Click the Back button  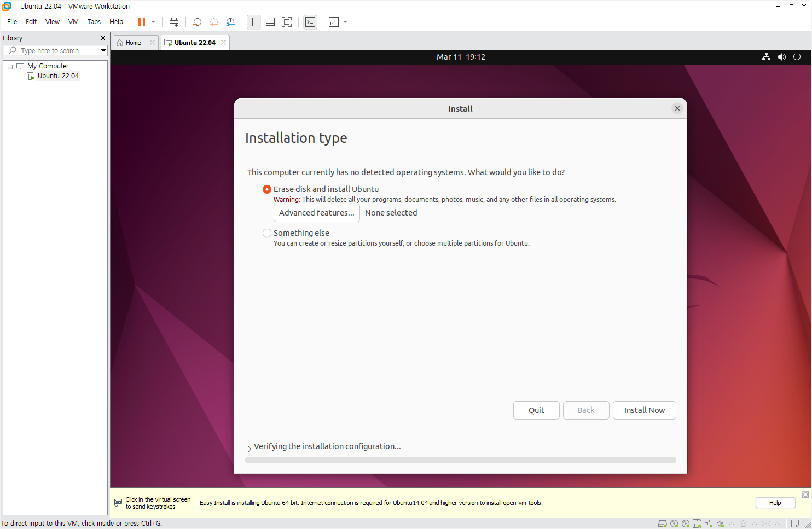pos(586,410)
